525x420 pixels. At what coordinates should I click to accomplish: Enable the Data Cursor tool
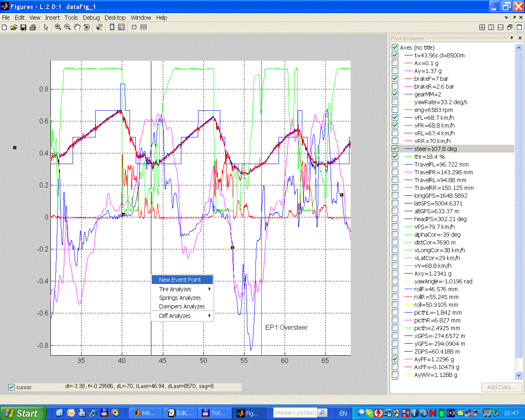point(99,27)
